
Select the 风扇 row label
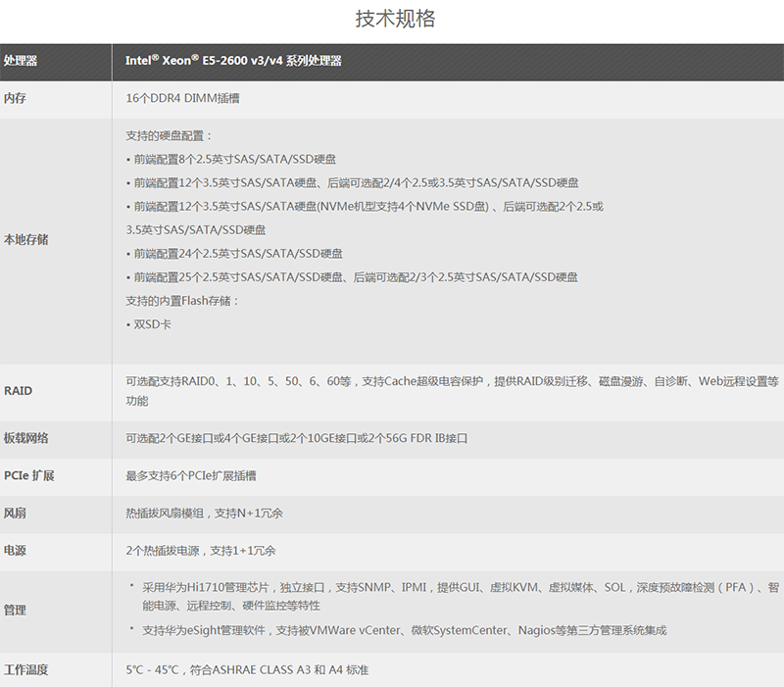15,514
